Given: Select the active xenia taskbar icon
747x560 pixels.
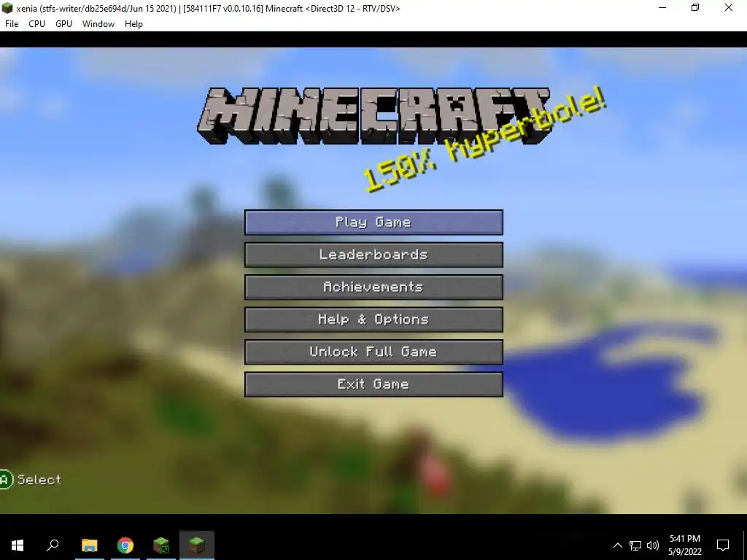Looking at the screenshot, I should 197,545.
